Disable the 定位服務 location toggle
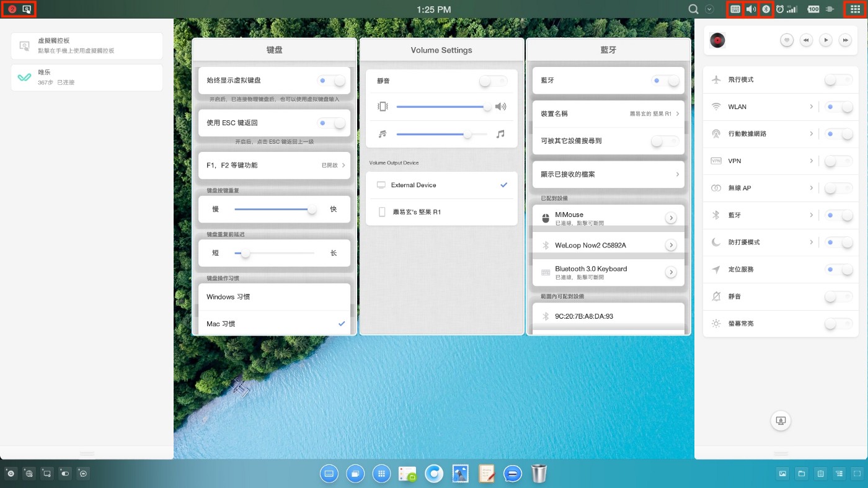Screen dimensions: 868x488 839,270
